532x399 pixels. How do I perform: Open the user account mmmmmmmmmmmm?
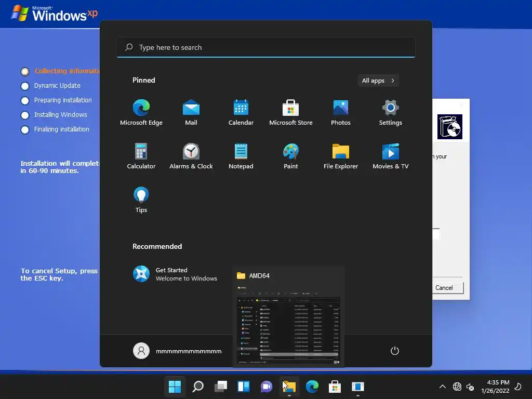click(x=178, y=351)
